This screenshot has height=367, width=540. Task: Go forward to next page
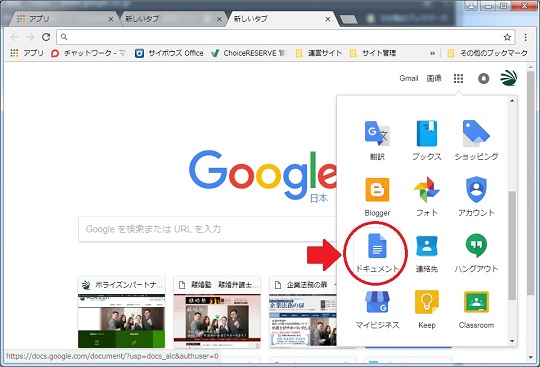[x=30, y=37]
